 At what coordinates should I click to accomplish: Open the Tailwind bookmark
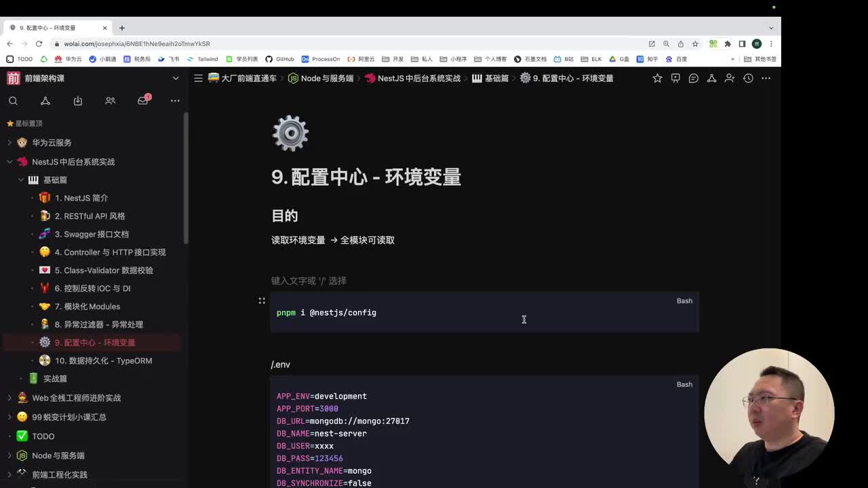coord(203,59)
